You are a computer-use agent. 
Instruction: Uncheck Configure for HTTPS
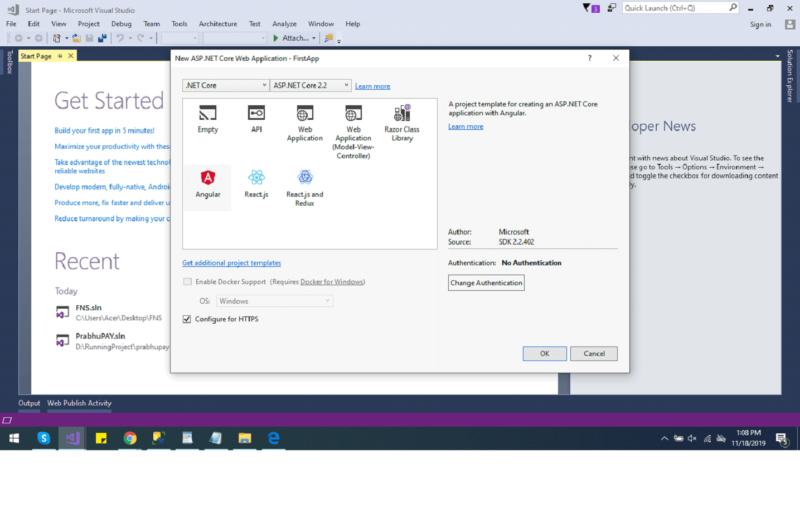click(x=187, y=319)
